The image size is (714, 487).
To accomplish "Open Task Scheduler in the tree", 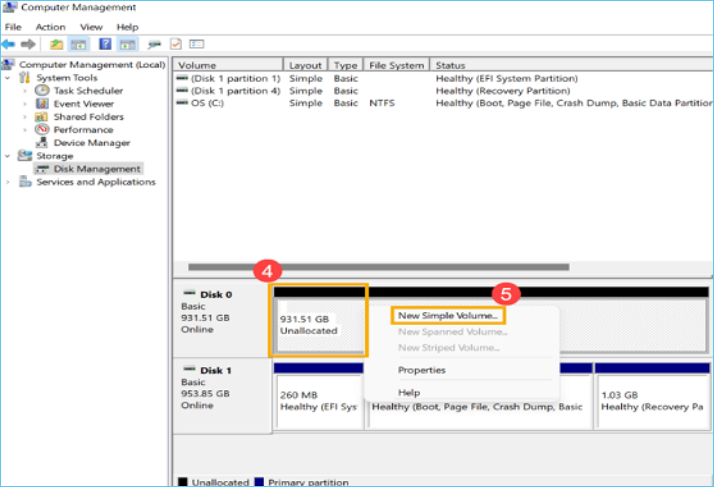I will [88, 90].
